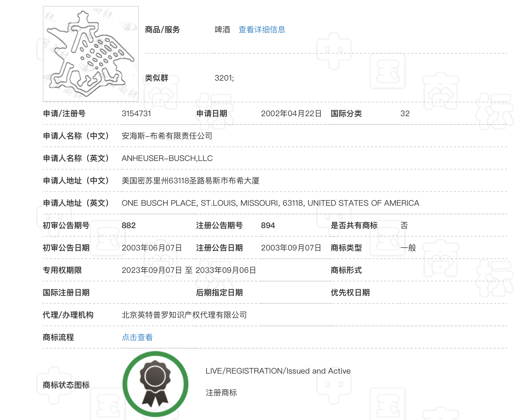Select shared trademark value 否
The image size is (523, 420).
(404, 225)
